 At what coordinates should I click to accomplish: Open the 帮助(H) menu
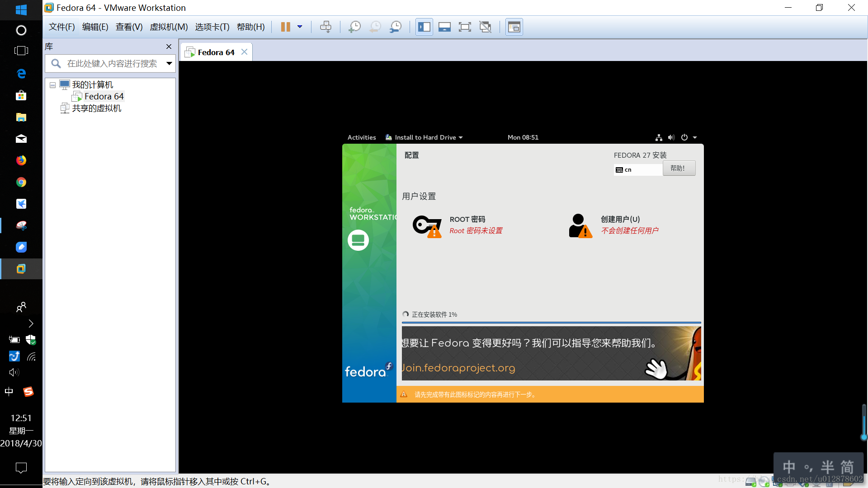[251, 27]
